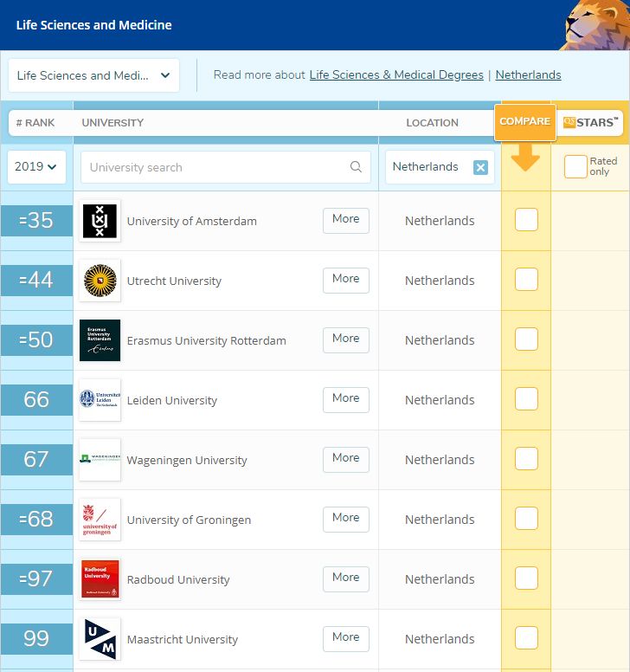The height and width of the screenshot is (672, 630).
Task: Click the University of Groningen logo
Action: [x=100, y=520]
